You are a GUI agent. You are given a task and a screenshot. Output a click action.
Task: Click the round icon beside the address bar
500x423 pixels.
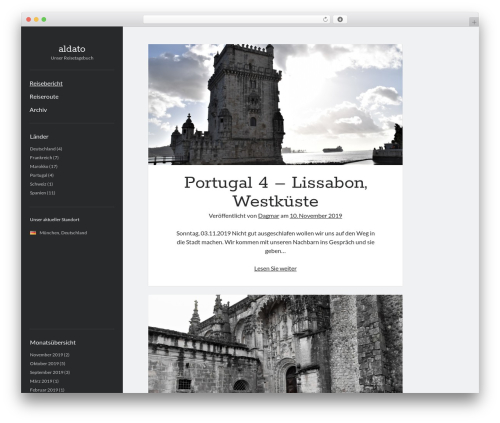(x=340, y=20)
